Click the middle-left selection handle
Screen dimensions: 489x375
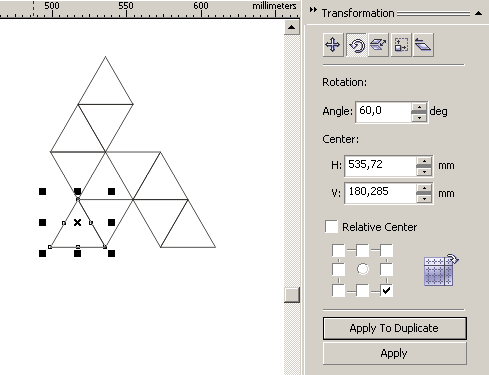pyautogui.click(x=42, y=222)
